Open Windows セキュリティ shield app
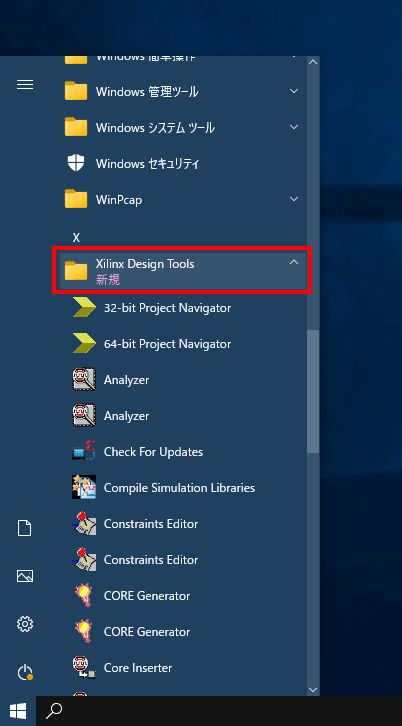The image size is (402, 726). click(183, 163)
